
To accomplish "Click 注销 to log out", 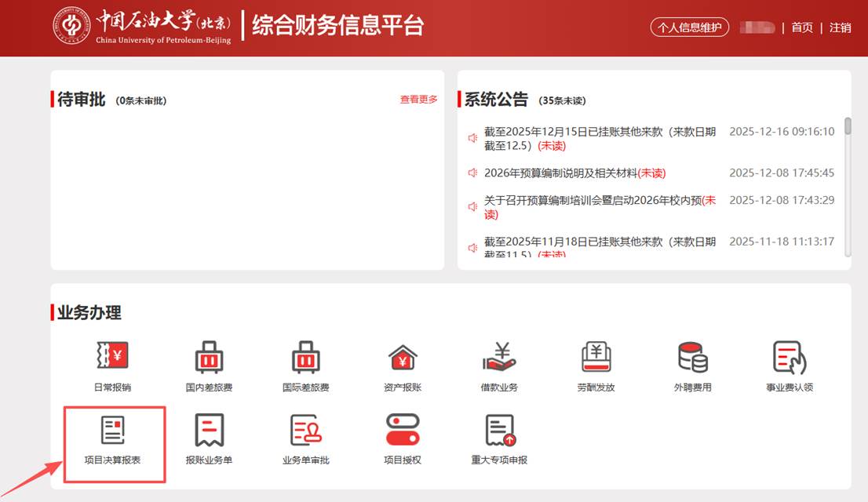I will click(x=841, y=27).
